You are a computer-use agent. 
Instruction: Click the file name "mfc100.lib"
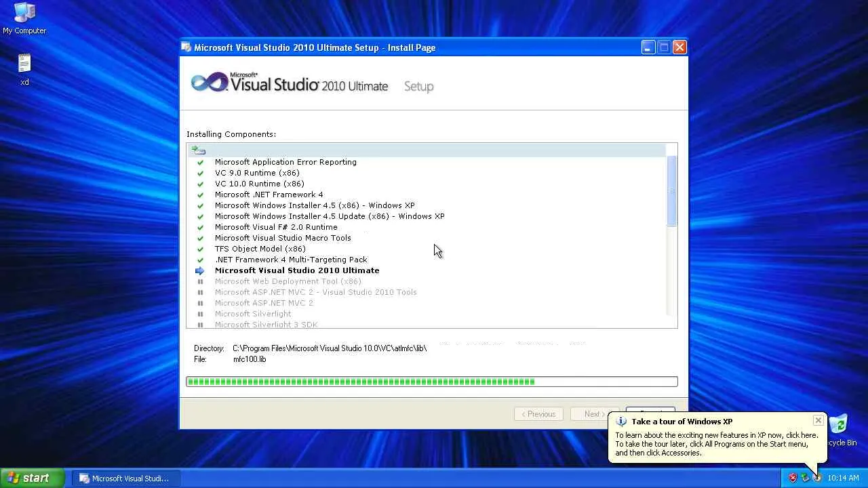point(250,359)
